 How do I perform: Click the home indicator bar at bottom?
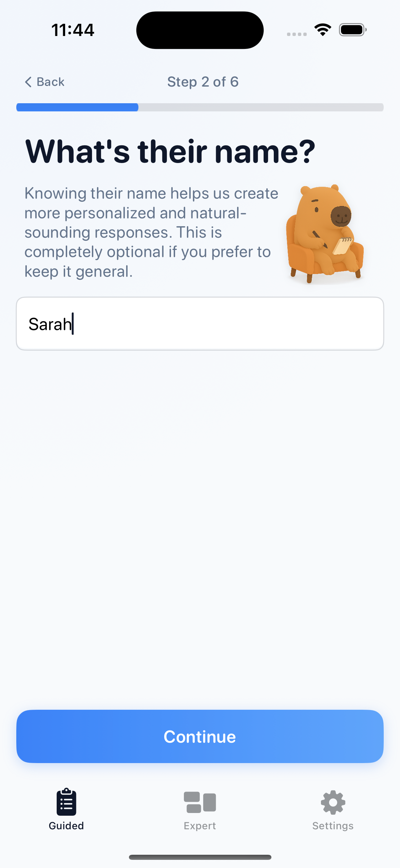[200, 857]
